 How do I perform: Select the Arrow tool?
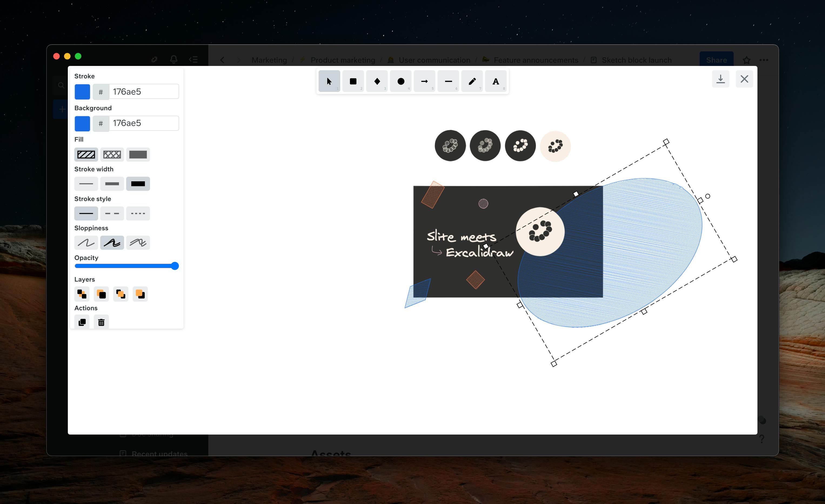point(424,81)
